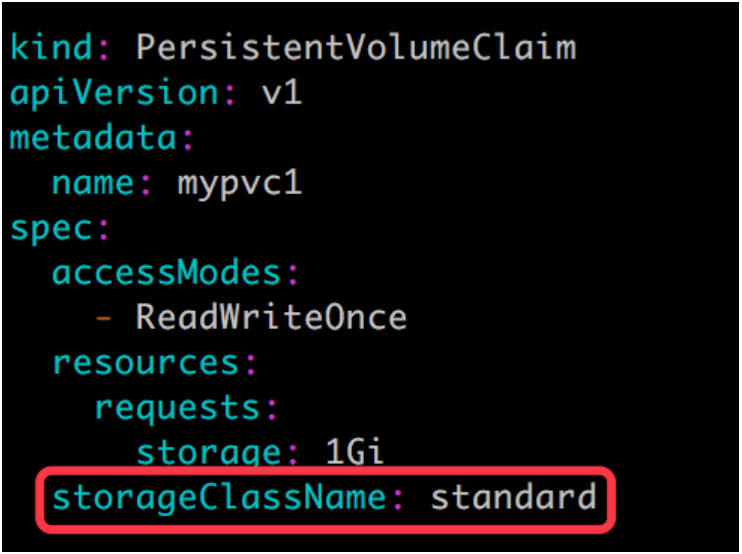Click the colon after spec
Viewport: 742px width, 554px height.
[x=102, y=229]
